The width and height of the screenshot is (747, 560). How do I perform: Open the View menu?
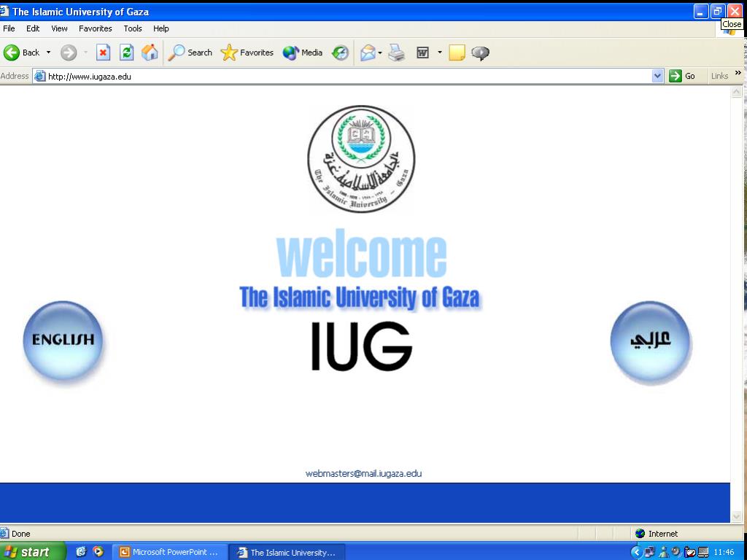coord(60,28)
